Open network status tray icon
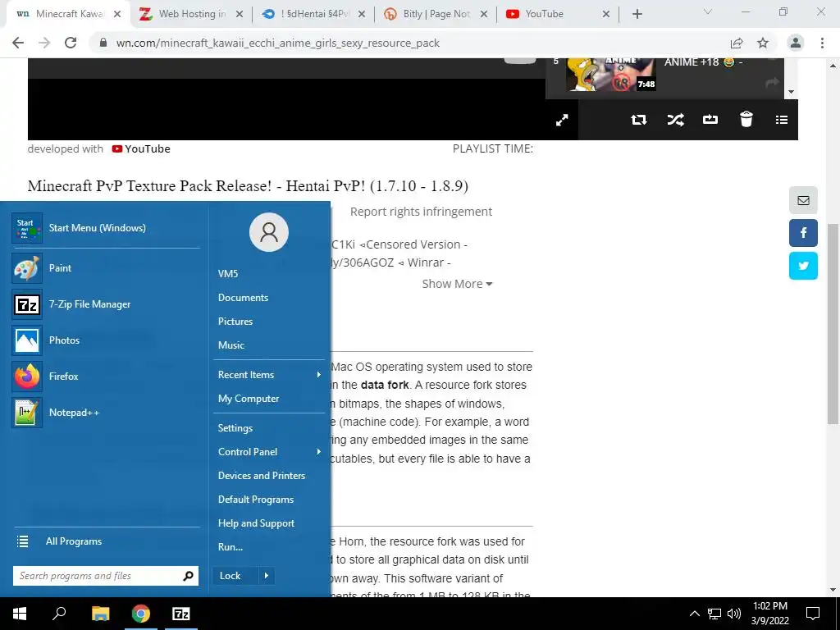 click(x=714, y=614)
